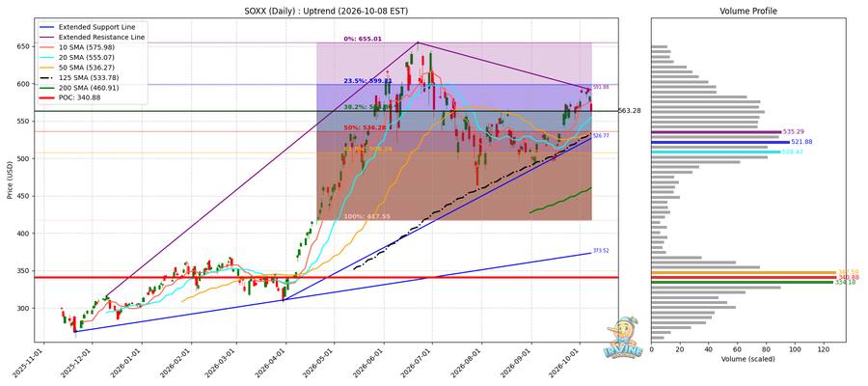Click the '0%: 655.01' Fibonacci label
The height and width of the screenshot is (386, 868).
364,40
